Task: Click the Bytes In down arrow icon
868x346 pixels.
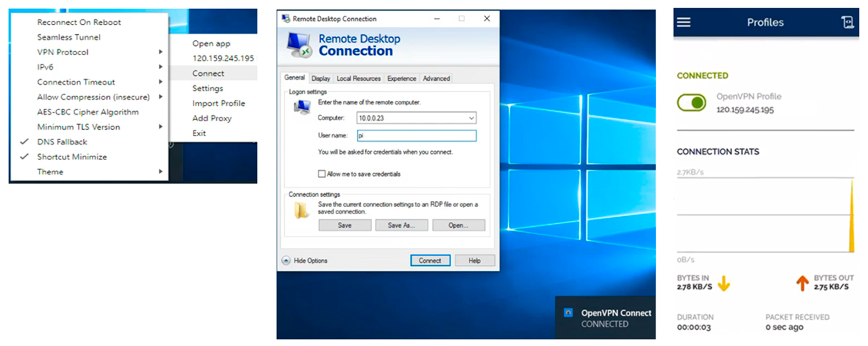Action: [724, 283]
